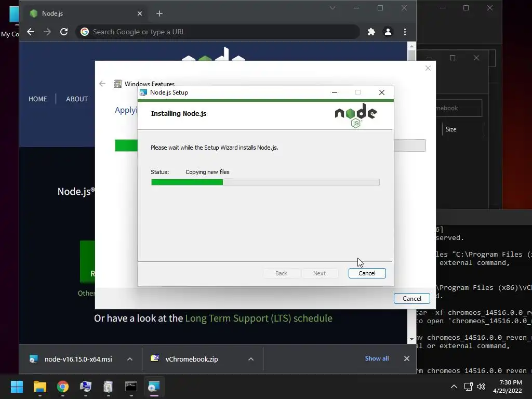Expand options for node-v16.15.0-x64.msi download
Screen dimensions: 532x399
129,359
